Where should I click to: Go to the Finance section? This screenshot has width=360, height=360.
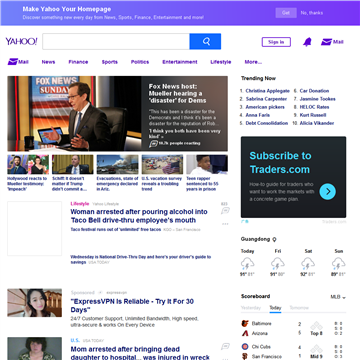click(78, 62)
